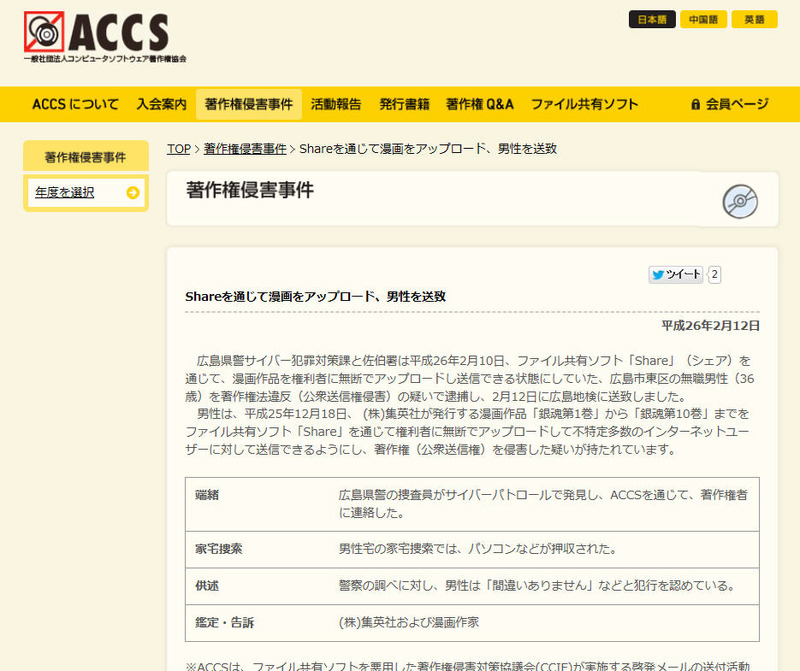Open the ファイル共有ソフト menu item
Screen dimensions: 800x671
tap(584, 104)
